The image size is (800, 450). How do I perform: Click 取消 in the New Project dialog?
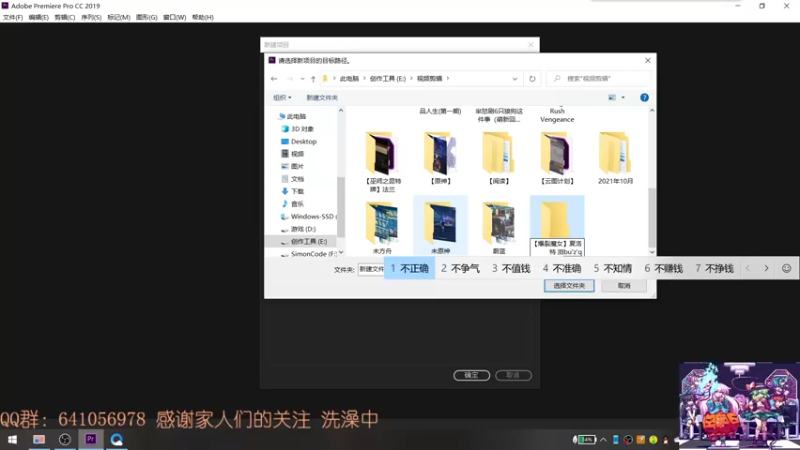513,375
